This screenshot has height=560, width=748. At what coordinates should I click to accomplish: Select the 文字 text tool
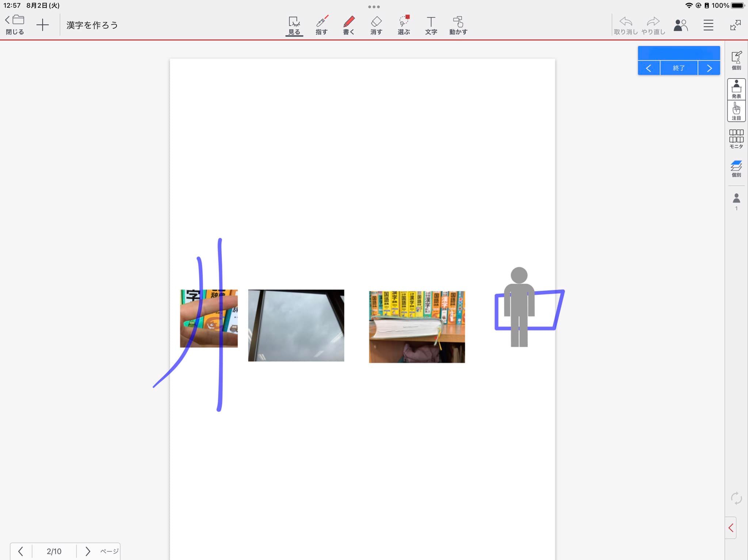[x=431, y=25]
